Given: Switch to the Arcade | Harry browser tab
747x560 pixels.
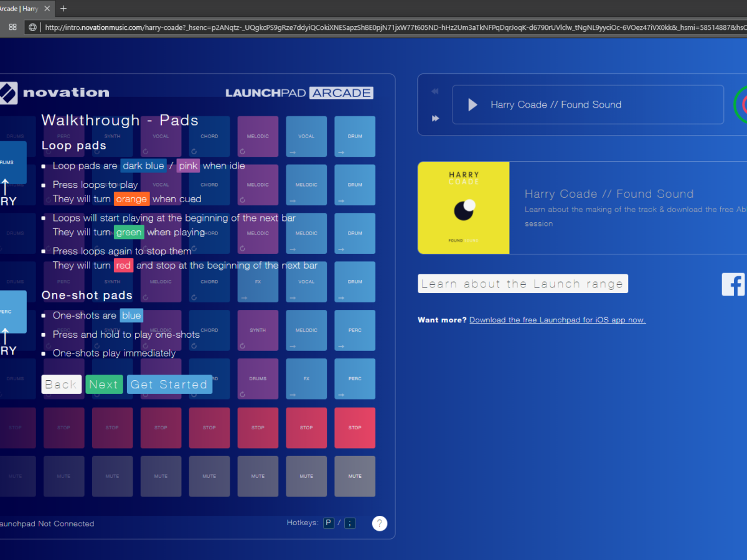Looking at the screenshot, I should click(x=22, y=9).
